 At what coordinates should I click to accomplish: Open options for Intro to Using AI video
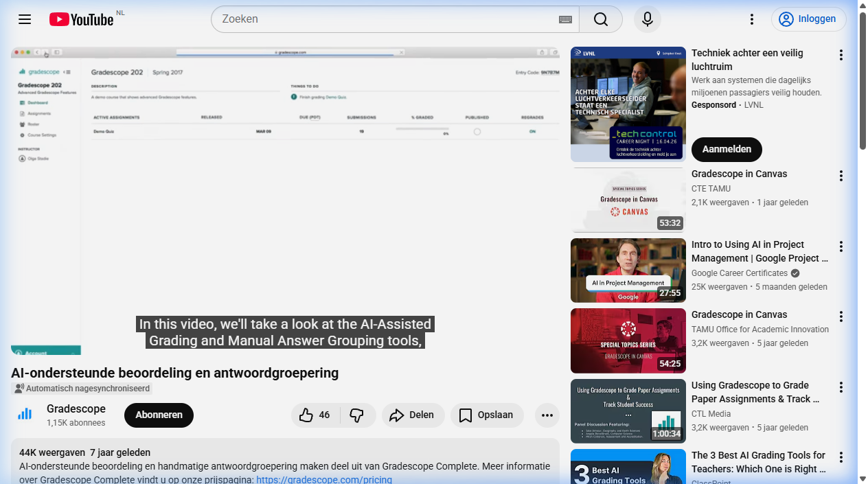tap(841, 246)
